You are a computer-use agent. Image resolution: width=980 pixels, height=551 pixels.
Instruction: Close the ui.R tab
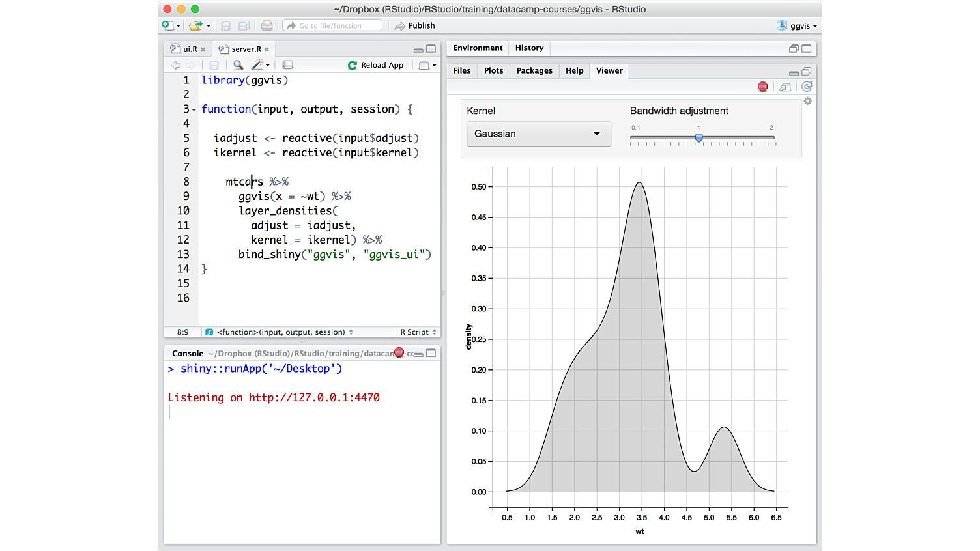[203, 49]
